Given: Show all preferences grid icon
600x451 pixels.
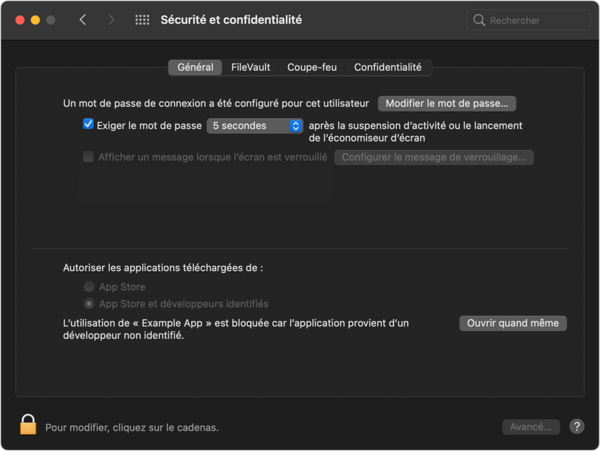Looking at the screenshot, I should (142, 20).
